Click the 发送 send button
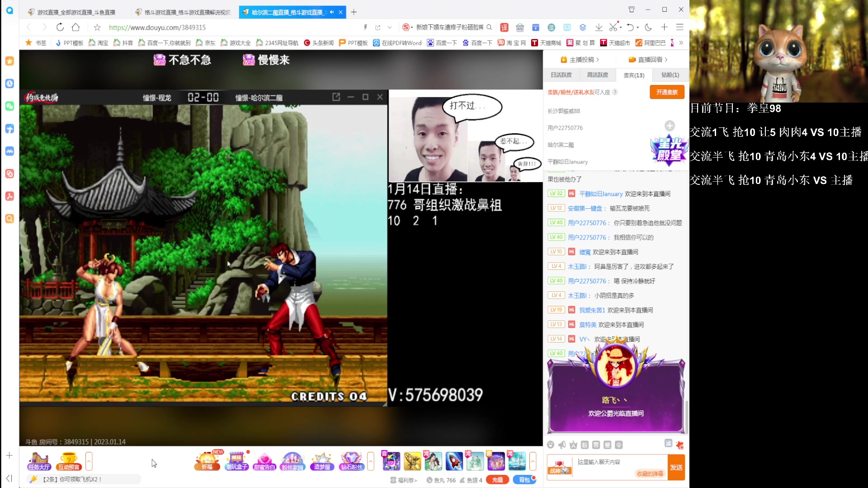Viewport: 868px width, 488px height. tap(676, 468)
